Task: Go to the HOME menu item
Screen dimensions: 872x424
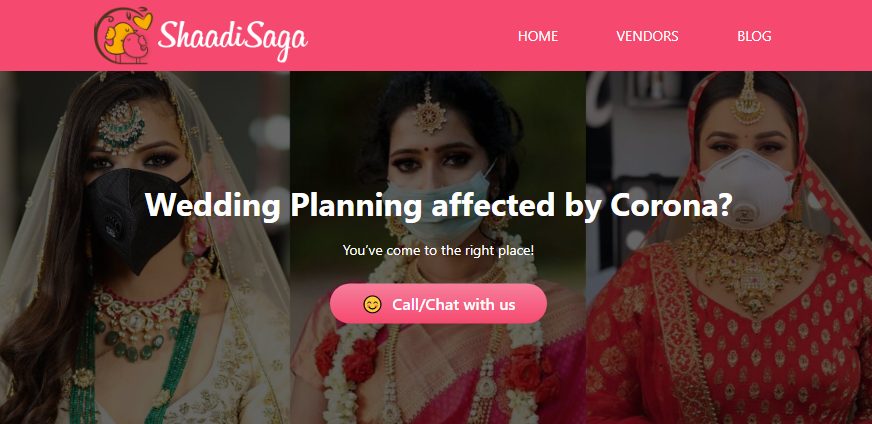Action: [x=538, y=36]
